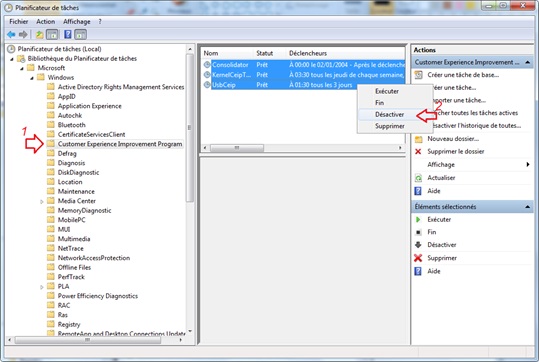Click the Actualiser refresh icon
Viewport: 539px width, 362px height.
tap(418, 178)
